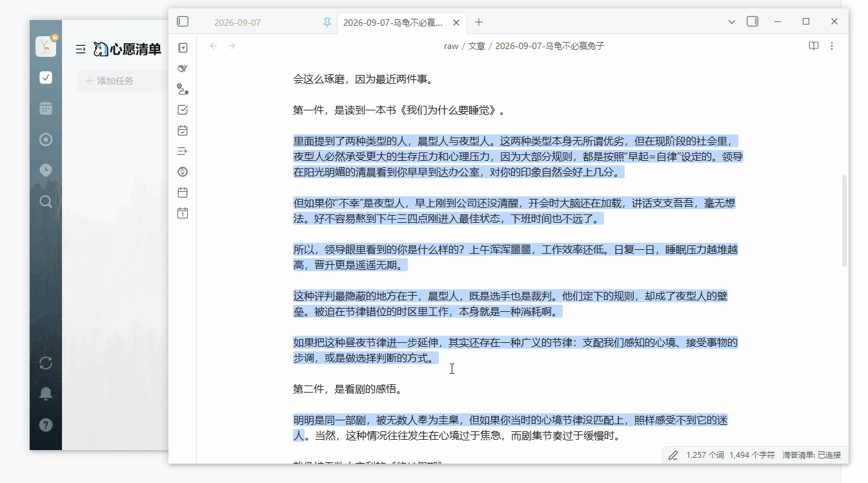Click the sync icon in 滴答清单 sidebar

pyautogui.click(x=46, y=363)
